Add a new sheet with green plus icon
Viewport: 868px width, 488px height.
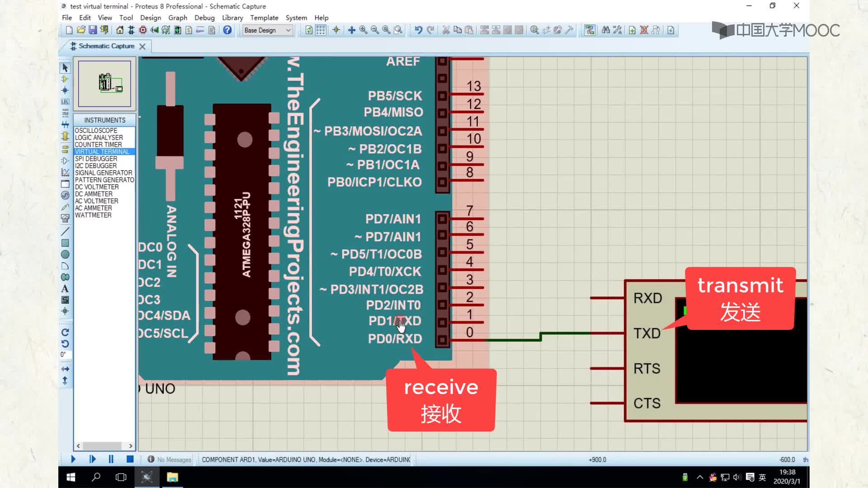click(632, 30)
